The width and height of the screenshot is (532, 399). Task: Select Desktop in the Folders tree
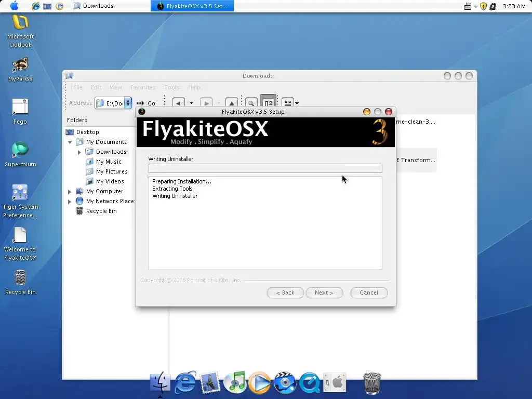tap(87, 132)
